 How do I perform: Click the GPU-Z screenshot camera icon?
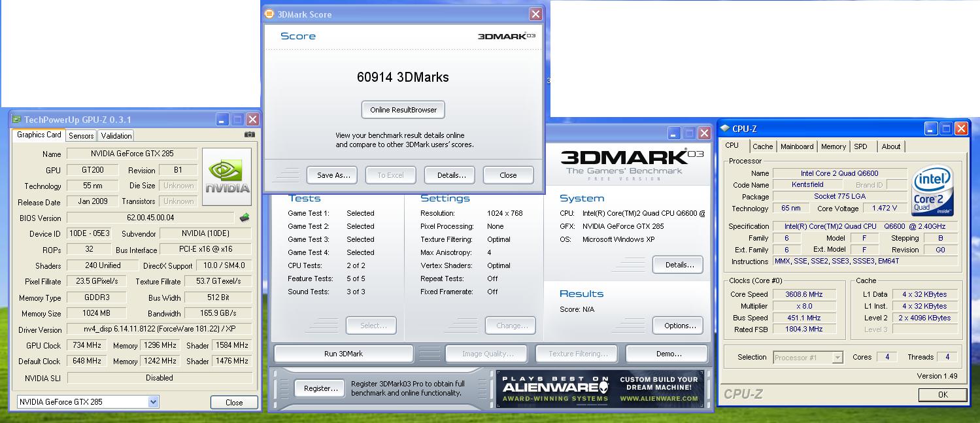(x=250, y=135)
